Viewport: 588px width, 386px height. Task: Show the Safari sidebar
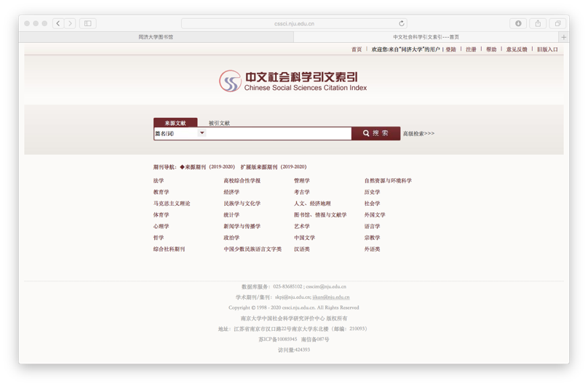88,23
